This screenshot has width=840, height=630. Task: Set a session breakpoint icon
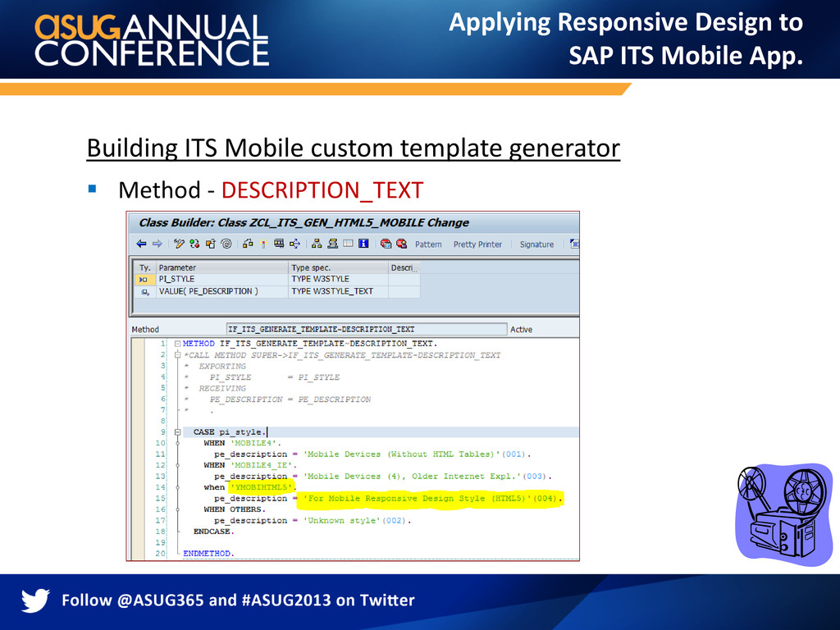coord(386,244)
